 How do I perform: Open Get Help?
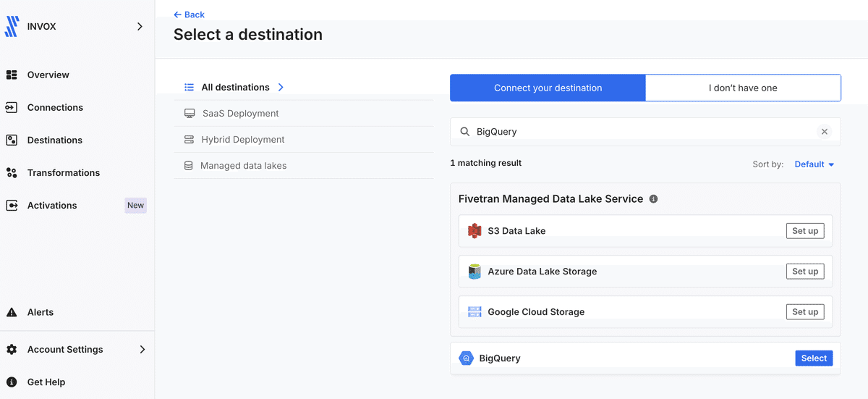(x=46, y=382)
